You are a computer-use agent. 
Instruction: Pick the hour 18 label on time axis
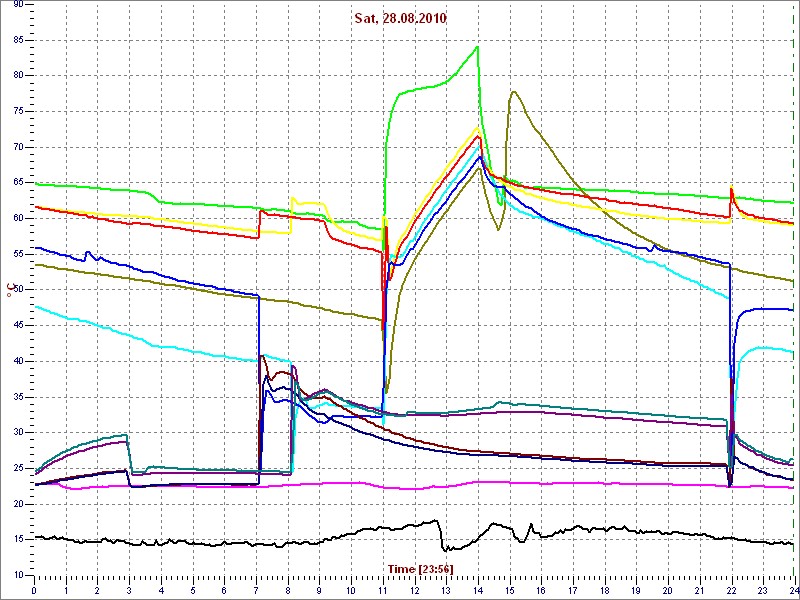tap(604, 589)
